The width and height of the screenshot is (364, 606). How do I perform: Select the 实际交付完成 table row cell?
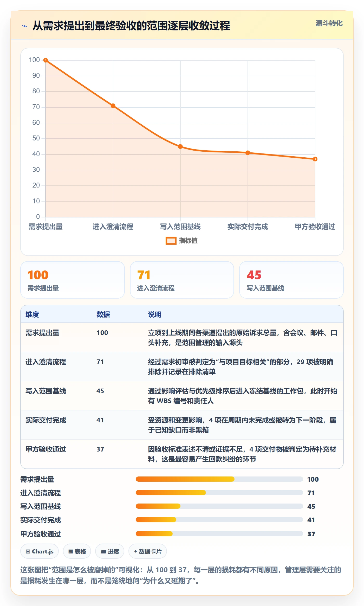pos(46,420)
